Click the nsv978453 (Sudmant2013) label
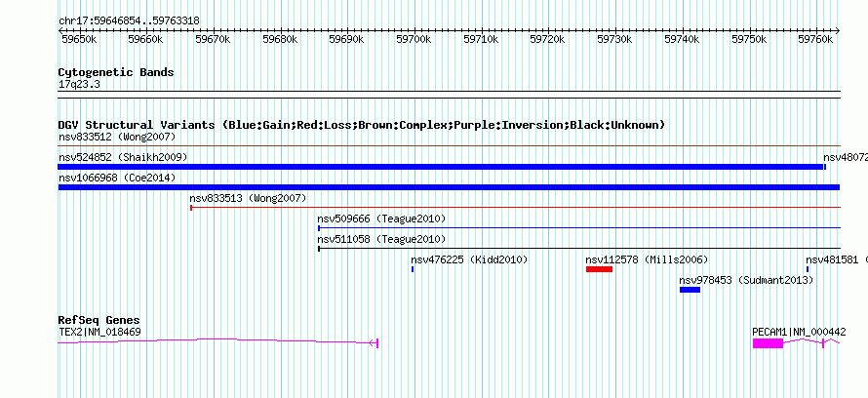The image size is (868, 398). tap(747, 280)
